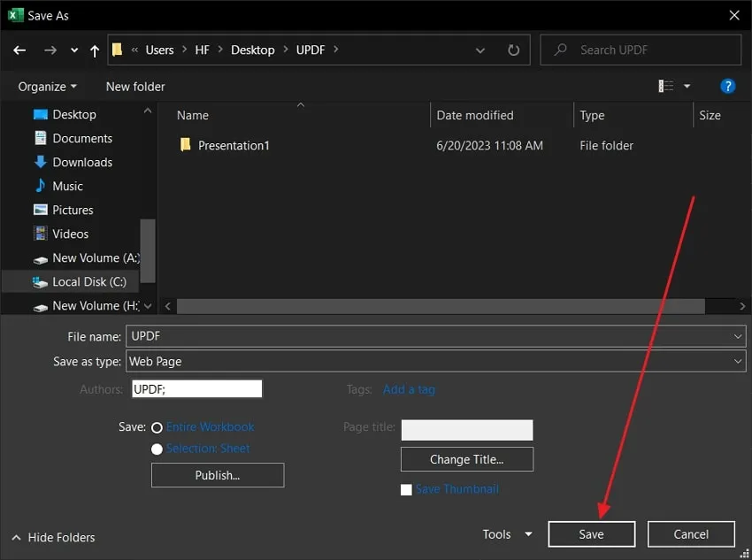Choose the Selection: Sheet radio option

(157, 449)
